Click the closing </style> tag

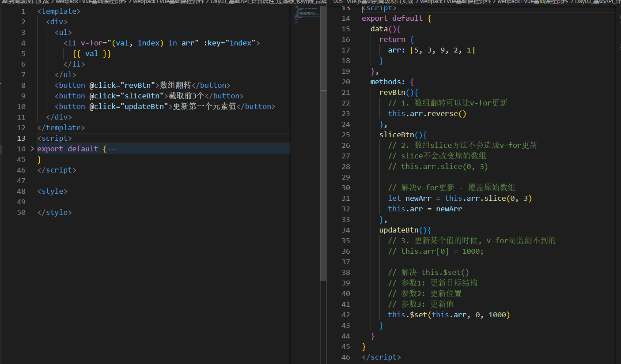click(54, 212)
